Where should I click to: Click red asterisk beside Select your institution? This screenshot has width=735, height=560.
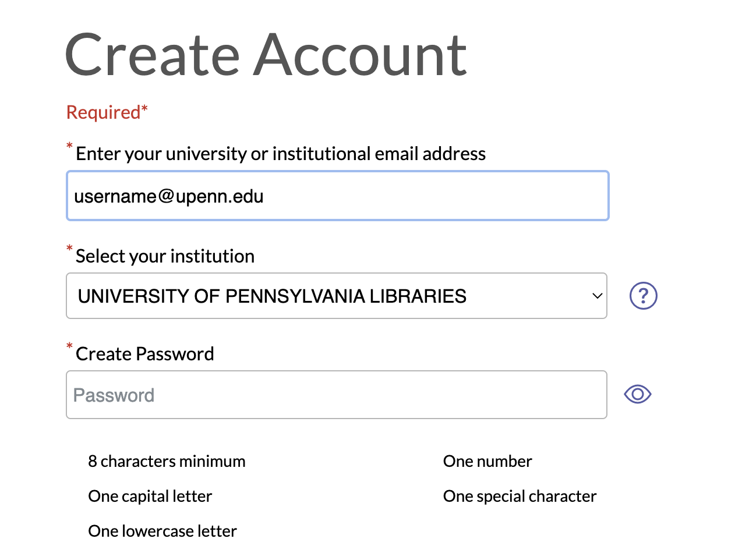(x=69, y=249)
